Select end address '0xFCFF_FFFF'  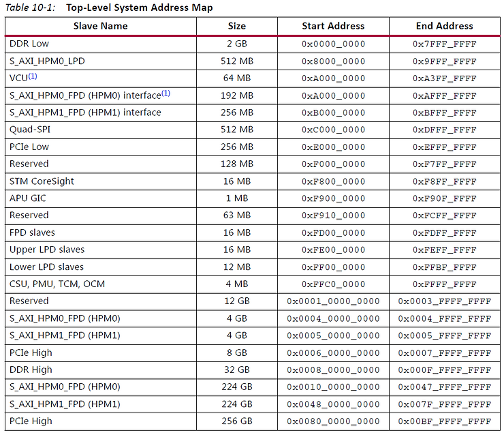445,215
